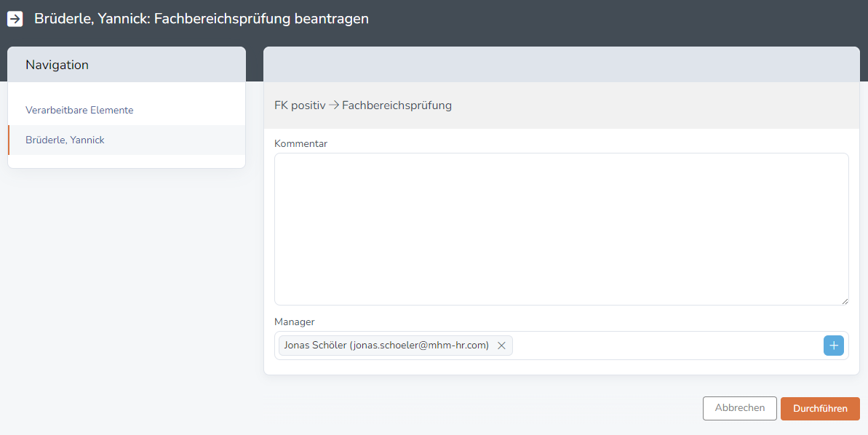The image size is (868, 435).
Task: Click inside the Kommentar text area
Action: 561,229
